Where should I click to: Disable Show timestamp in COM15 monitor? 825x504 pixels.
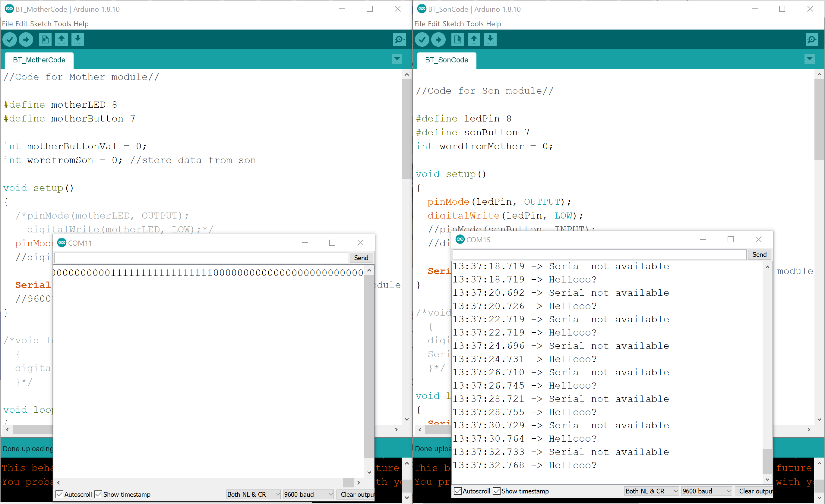(x=497, y=491)
